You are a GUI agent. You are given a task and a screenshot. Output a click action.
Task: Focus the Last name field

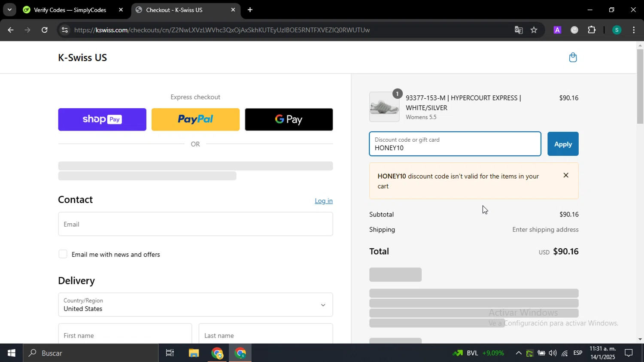click(x=266, y=334)
